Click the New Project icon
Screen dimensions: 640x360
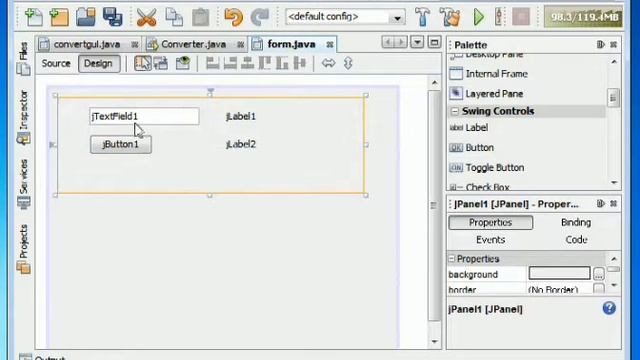(59, 17)
